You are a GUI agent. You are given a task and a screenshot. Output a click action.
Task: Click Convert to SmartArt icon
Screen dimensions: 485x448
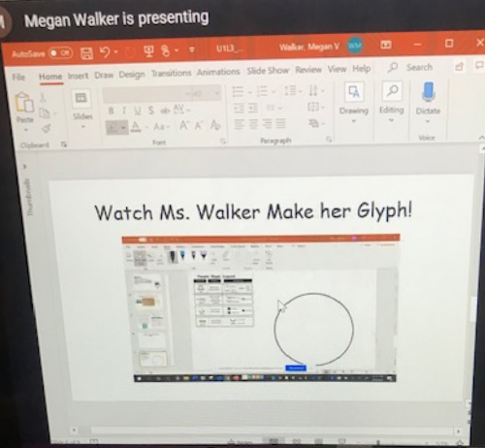(x=313, y=122)
